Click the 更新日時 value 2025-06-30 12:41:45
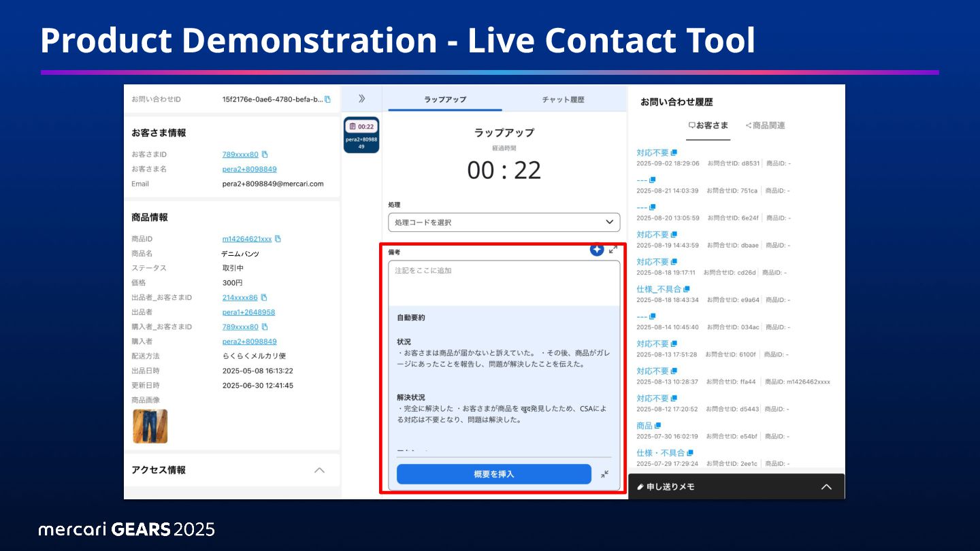 pyautogui.click(x=258, y=385)
